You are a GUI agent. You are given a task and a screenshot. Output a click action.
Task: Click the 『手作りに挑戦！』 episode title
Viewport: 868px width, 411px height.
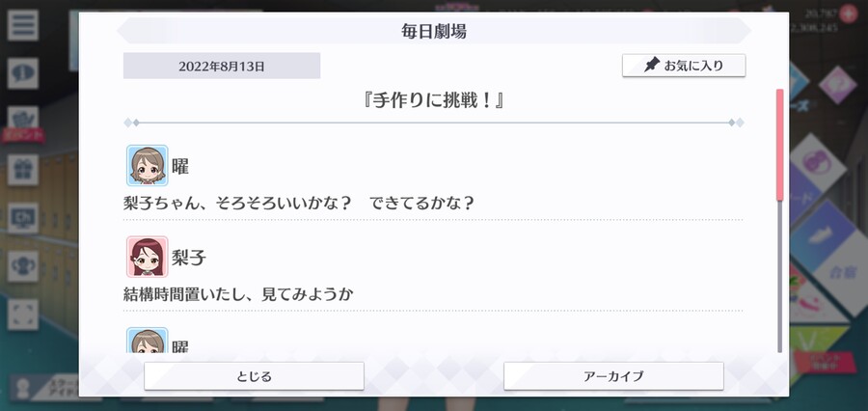[x=434, y=100]
